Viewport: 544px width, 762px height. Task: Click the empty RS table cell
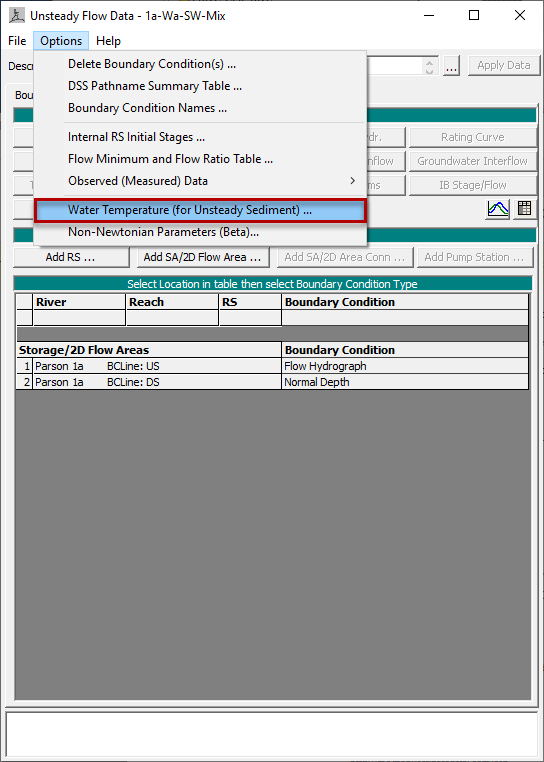(250, 318)
